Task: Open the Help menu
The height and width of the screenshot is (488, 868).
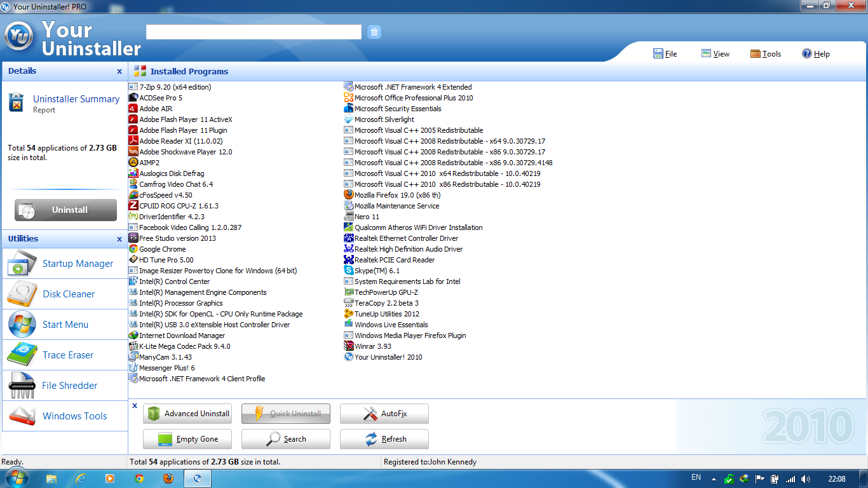Action: pyautogui.click(x=816, y=54)
